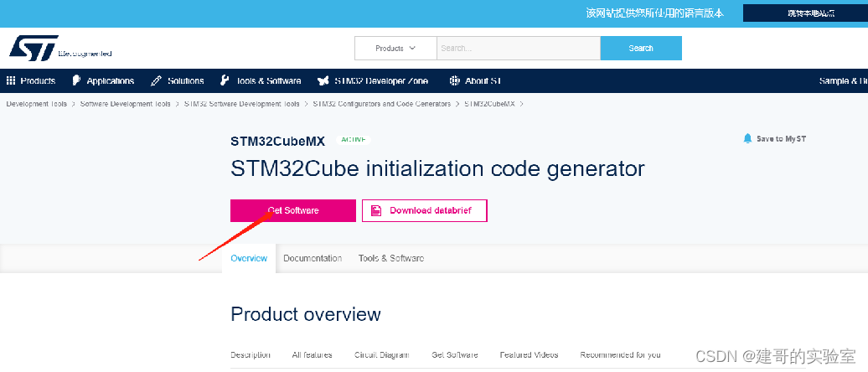Click the STM32CubeMX product name heading
The image size is (868, 372).
pos(278,141)
